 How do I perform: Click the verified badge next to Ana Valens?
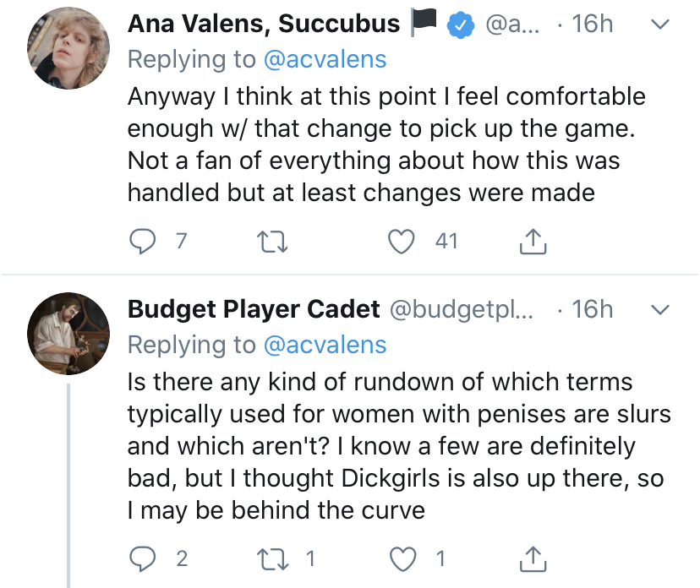(460, 25)
